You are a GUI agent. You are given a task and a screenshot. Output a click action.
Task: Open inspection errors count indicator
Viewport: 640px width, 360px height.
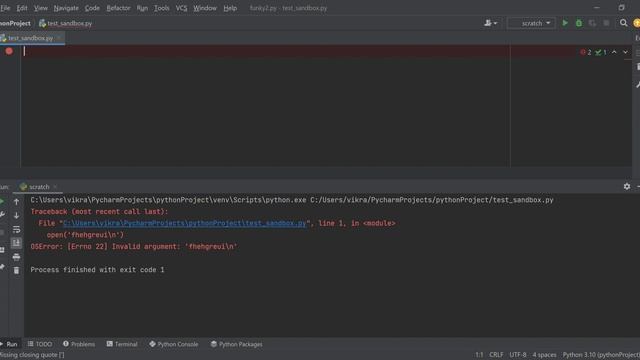586,52
